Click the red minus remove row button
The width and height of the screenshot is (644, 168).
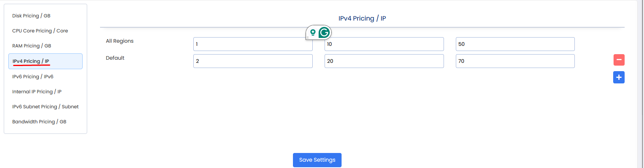point(619,60)
